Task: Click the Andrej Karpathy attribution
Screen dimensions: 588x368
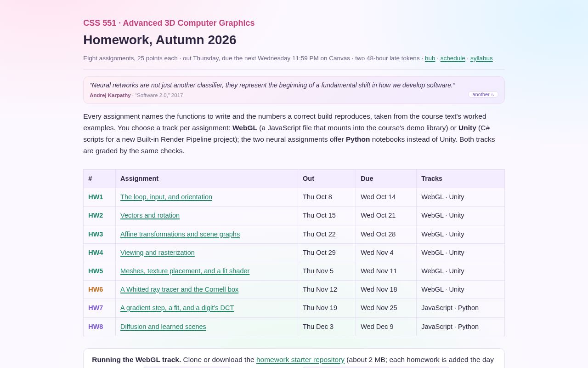Action: click(x=110, y=95)
